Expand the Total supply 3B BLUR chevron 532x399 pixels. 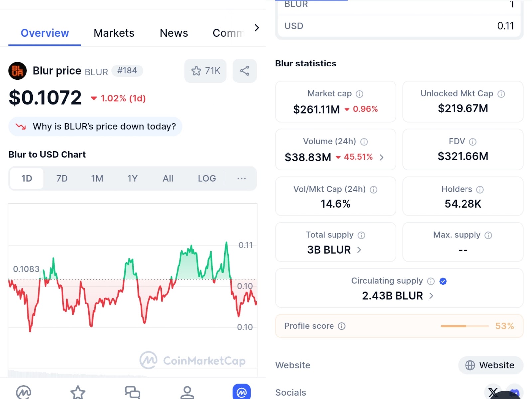click(359, 250)
